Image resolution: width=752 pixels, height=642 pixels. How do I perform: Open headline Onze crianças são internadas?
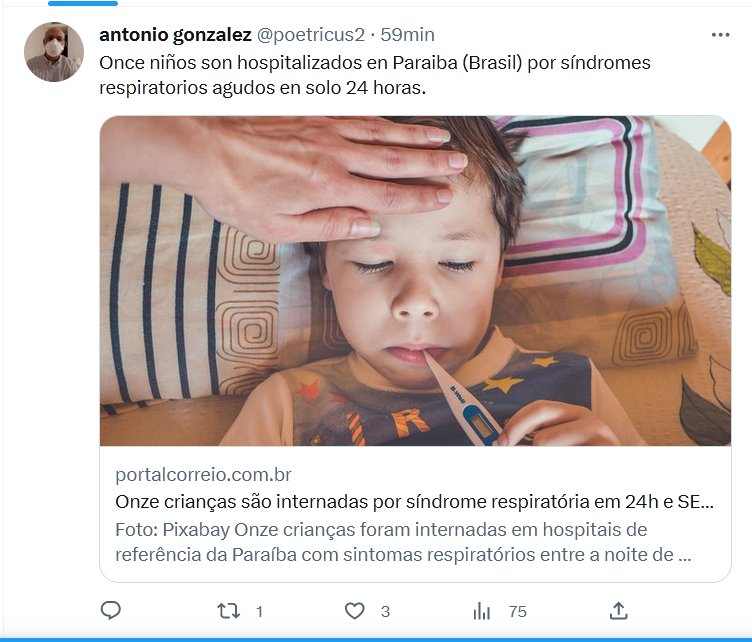coord(414,502)
